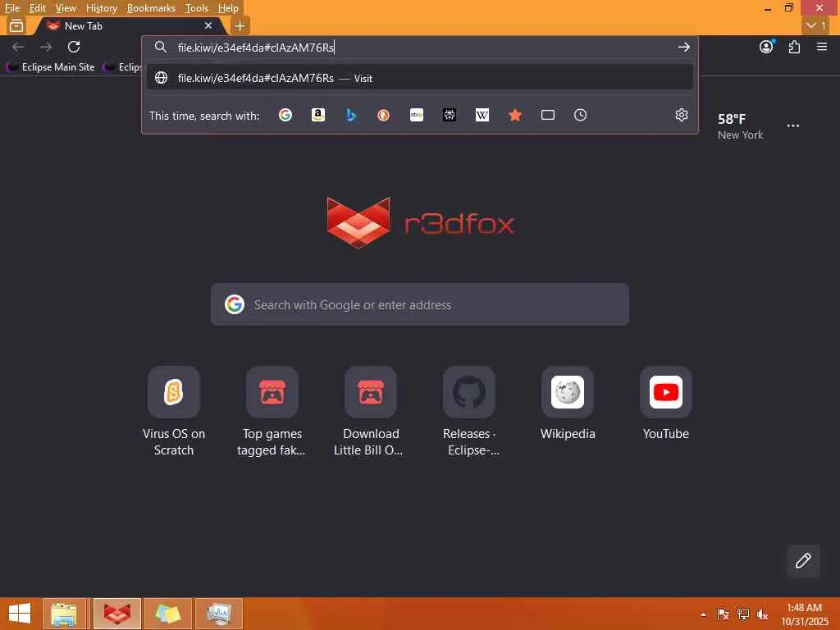Open the Tools menu
This screenshot has height=630, width=840.
click(197, 8)
